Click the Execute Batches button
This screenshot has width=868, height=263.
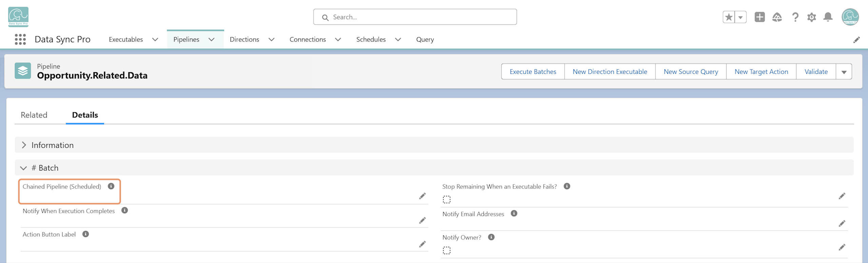pyautogui.click(x=533, y=72)
